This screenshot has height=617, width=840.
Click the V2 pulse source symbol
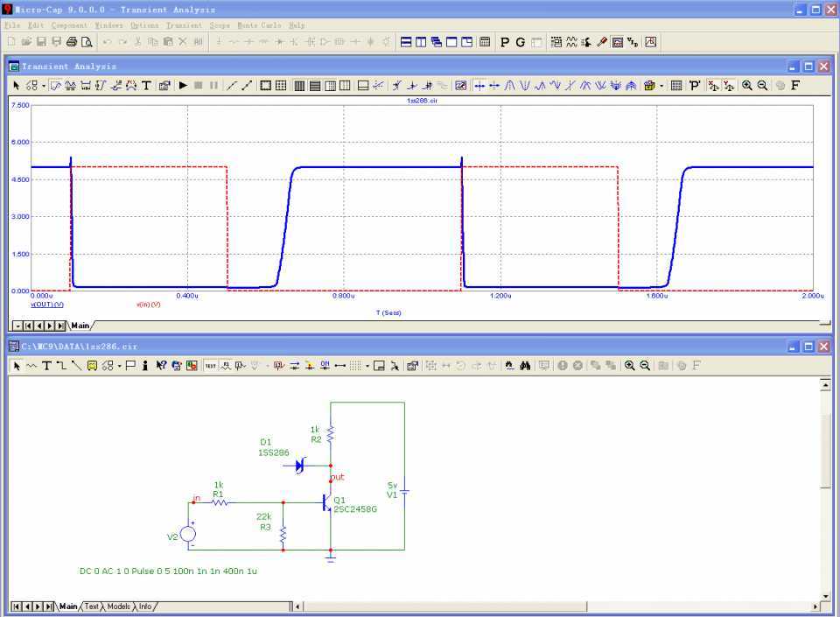pyautogui.click(x=188, y=534)
